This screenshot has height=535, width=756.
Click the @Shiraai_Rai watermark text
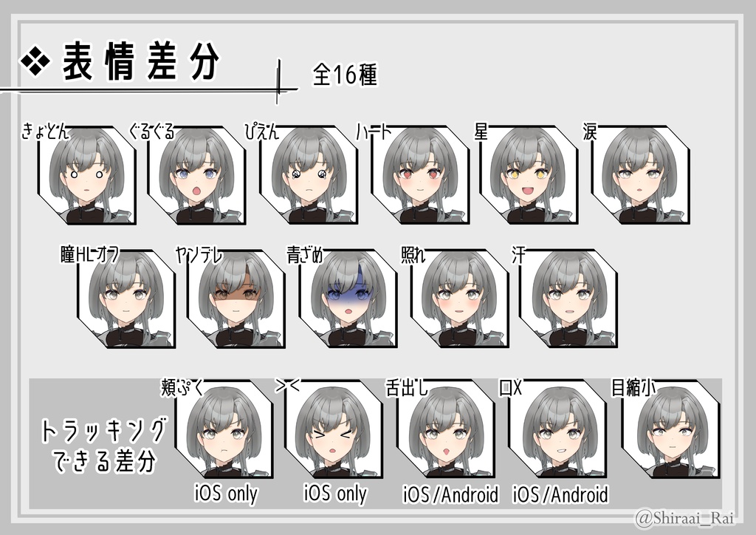pyautogui.click(x=686, y=519)
